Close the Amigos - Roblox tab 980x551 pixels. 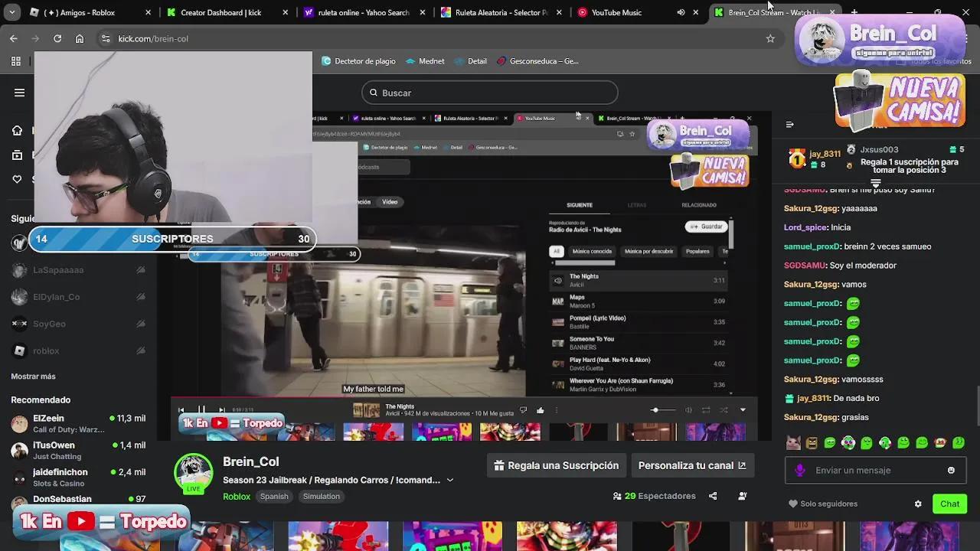pos(148,12)
